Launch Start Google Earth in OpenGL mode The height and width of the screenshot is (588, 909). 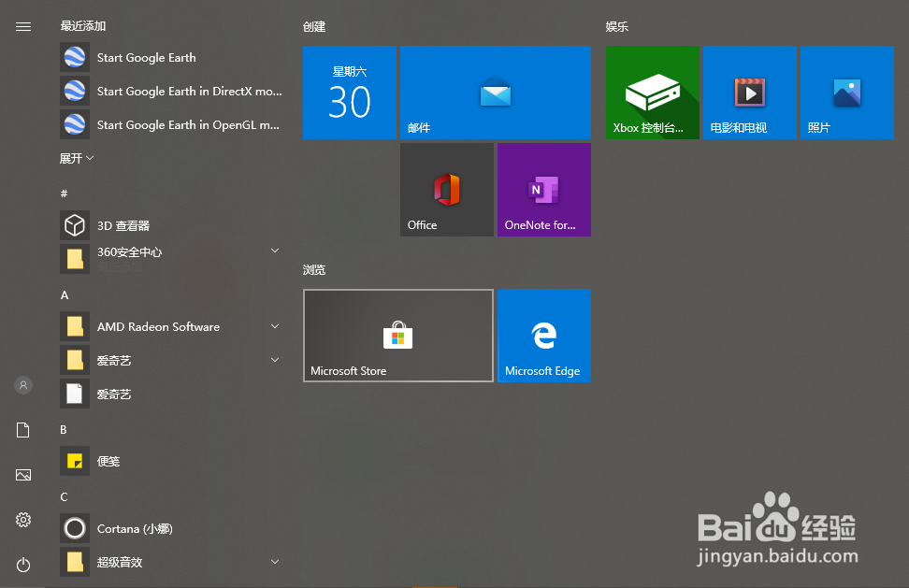[x=172, y=124]
